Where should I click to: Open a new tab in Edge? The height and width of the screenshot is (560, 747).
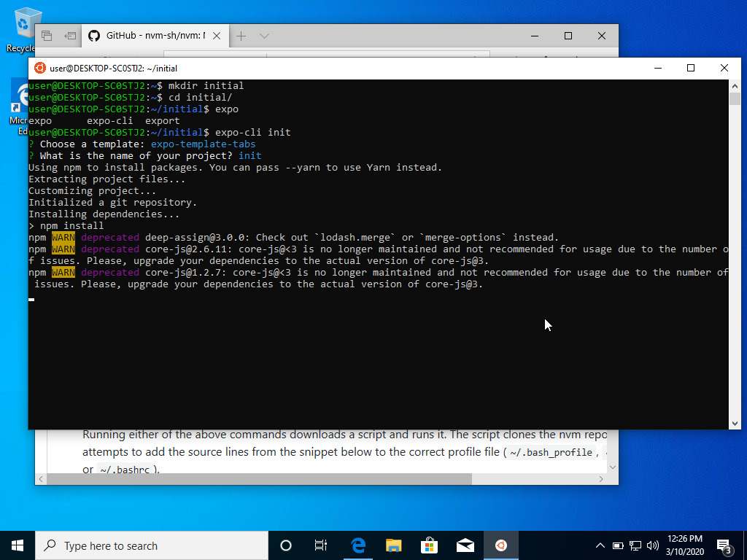(x=241, y=36)
